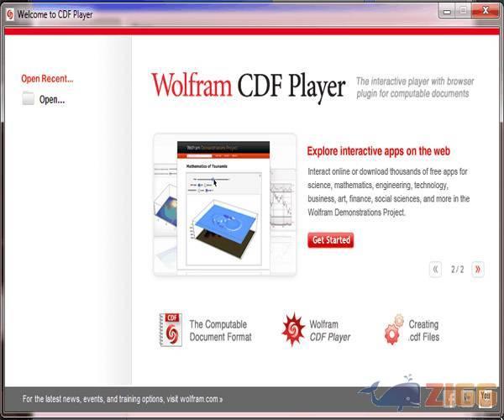The width and height of the screenshot is (504, 420).
Task: Click the CDF Player icon in title bar
Action: coord(10,14)
